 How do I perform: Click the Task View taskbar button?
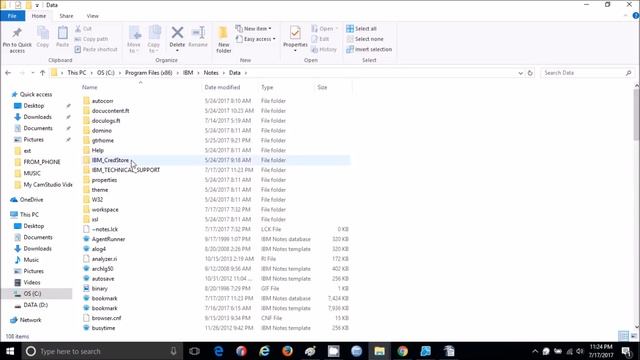195,351
